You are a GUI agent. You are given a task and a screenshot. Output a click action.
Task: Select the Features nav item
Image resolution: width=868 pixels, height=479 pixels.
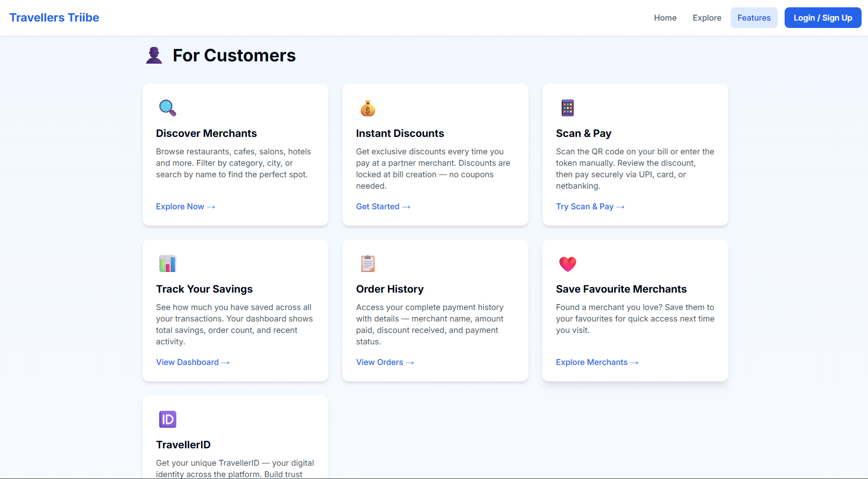[754, 18]
